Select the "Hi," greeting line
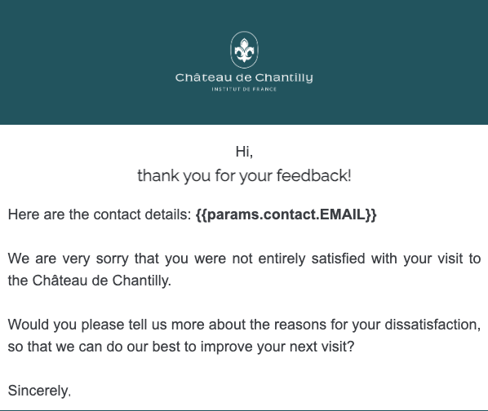 tap(244, 152)
